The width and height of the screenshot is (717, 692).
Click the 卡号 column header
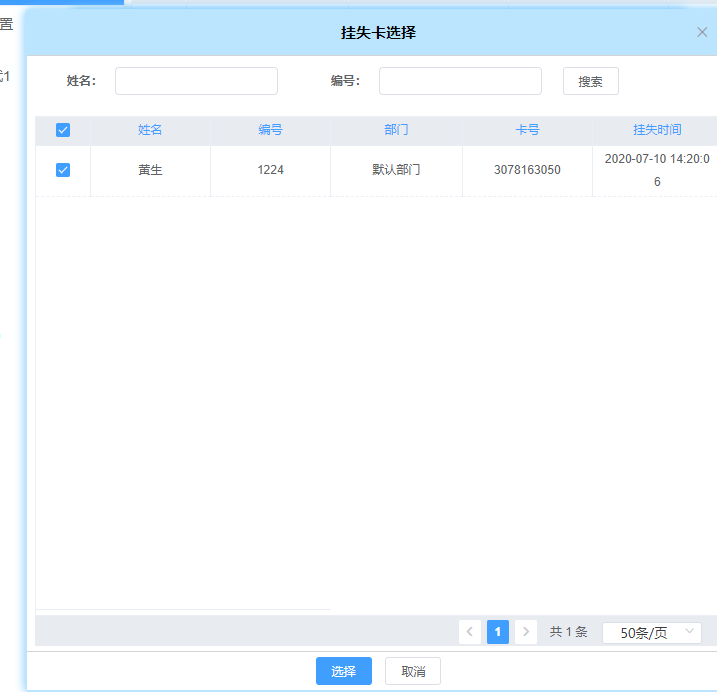tap(527, 130)
